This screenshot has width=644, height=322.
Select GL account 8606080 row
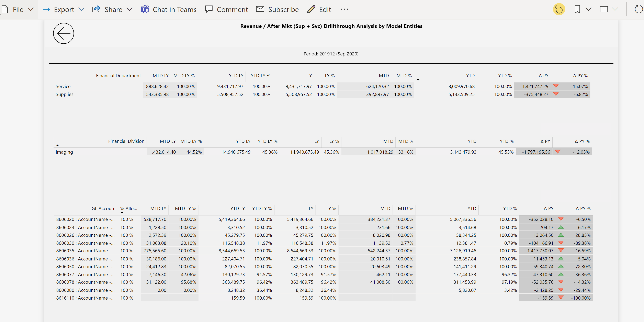(x=323, y=290)
